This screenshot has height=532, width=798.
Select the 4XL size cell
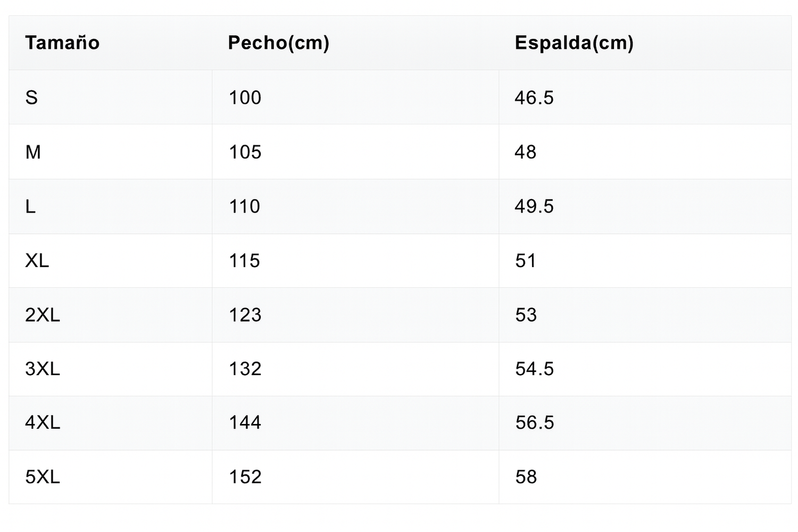(43, 423)
